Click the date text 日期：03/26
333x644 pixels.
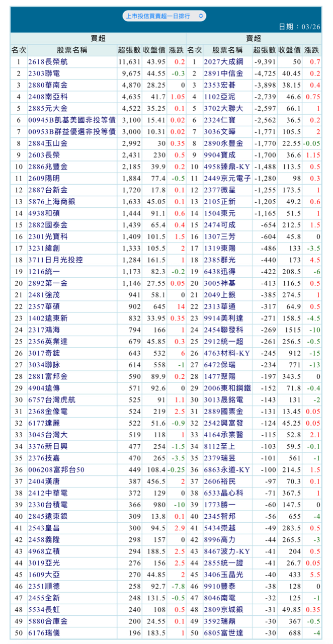coord(300,27)
